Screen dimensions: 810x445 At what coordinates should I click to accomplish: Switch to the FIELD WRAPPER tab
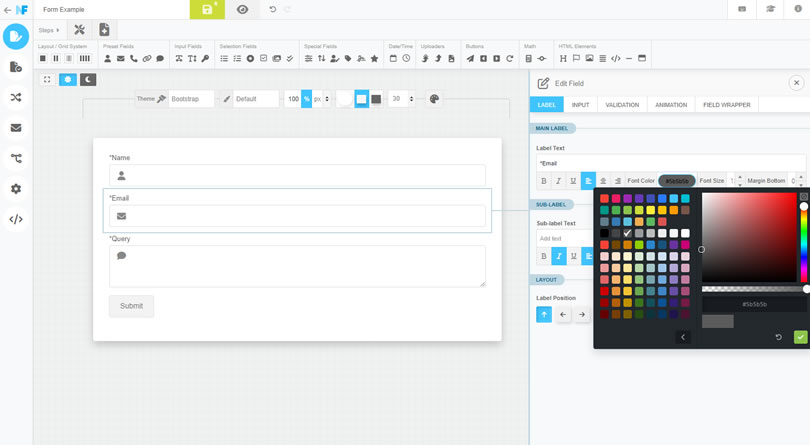726,105
